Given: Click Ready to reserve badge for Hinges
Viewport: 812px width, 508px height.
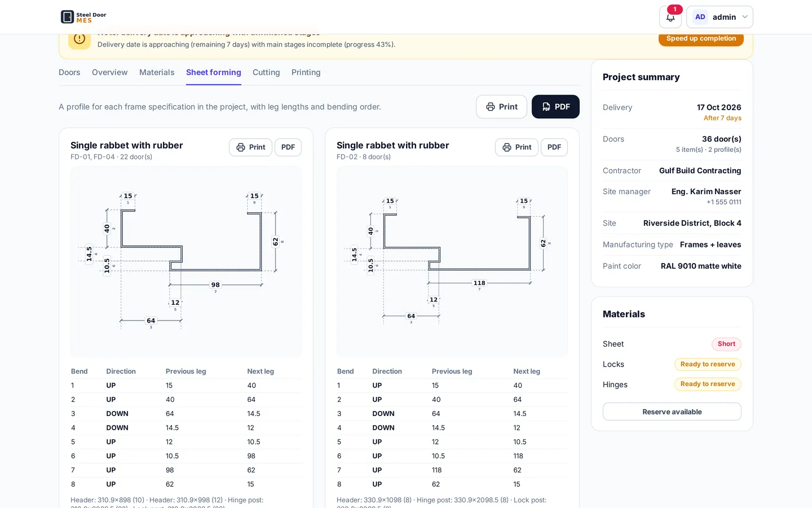Looking at the screenshot, I should coord(707,384).
